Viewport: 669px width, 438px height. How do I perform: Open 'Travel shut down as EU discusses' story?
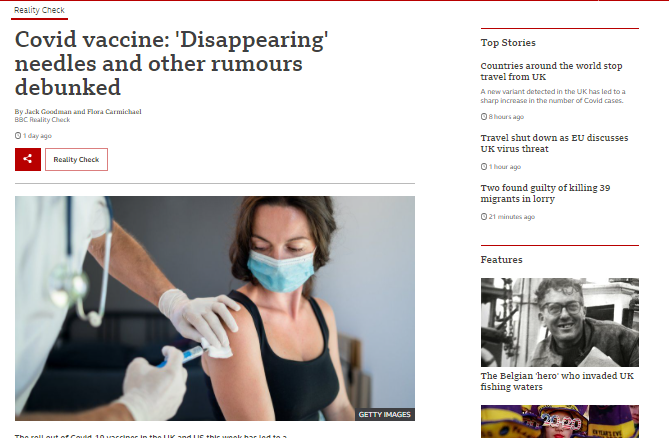tap(554, 143)
